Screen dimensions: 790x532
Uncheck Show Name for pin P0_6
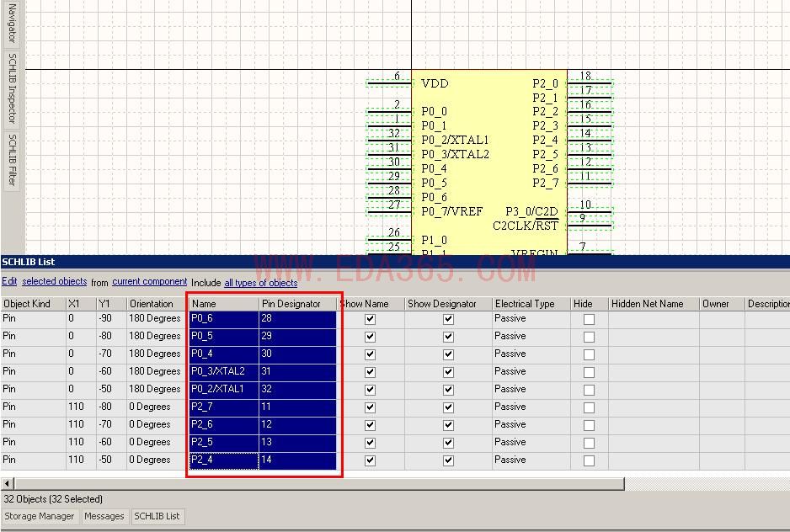coord(370,319)
